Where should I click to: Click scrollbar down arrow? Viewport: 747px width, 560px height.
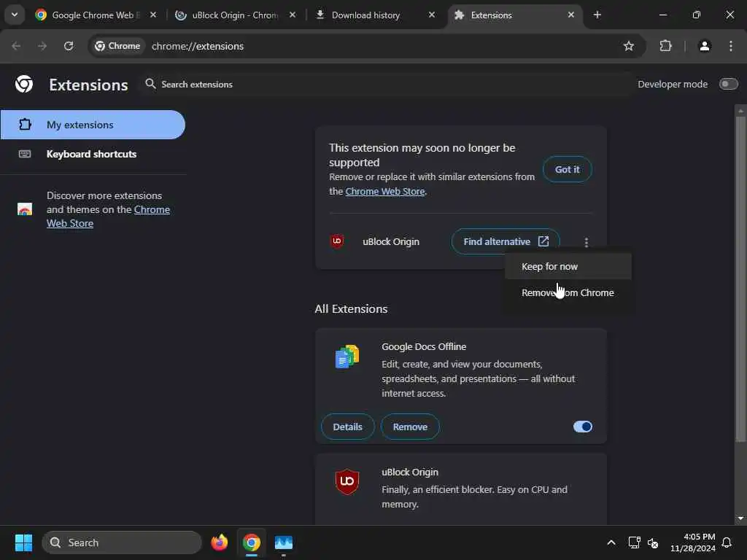click(x=740, y=518)
